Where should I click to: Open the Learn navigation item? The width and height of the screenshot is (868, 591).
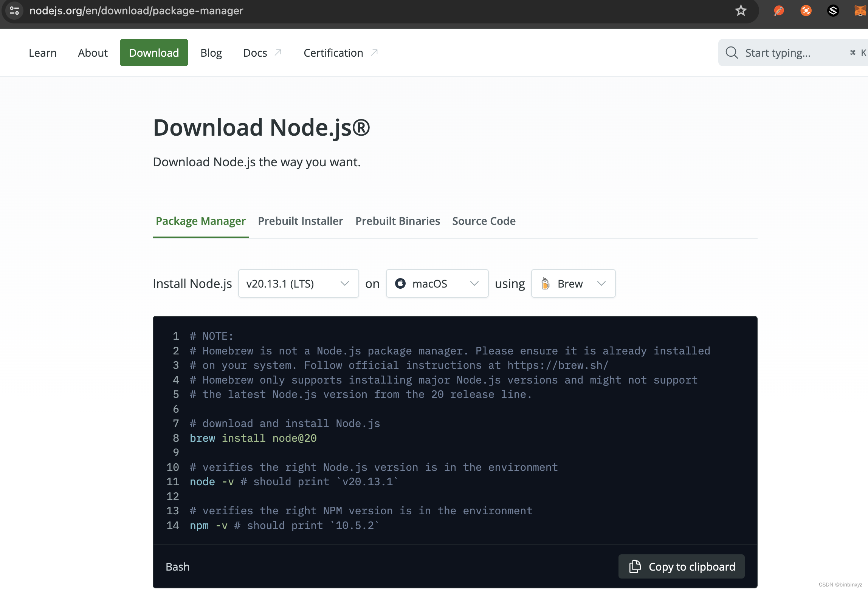click(43, 53)
